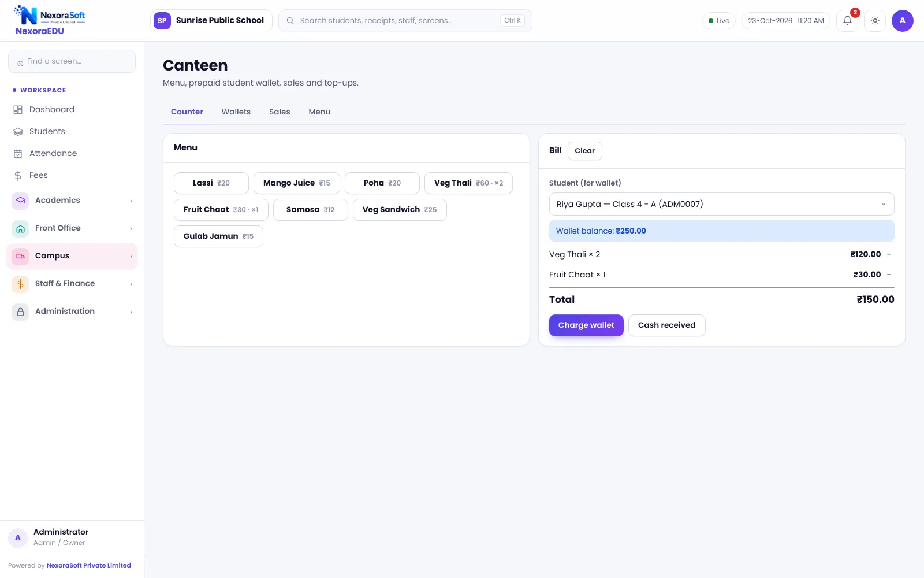This screenshot has height=578, width=924.
Task: Add Lassi to the bill
Action: [211, 183]
